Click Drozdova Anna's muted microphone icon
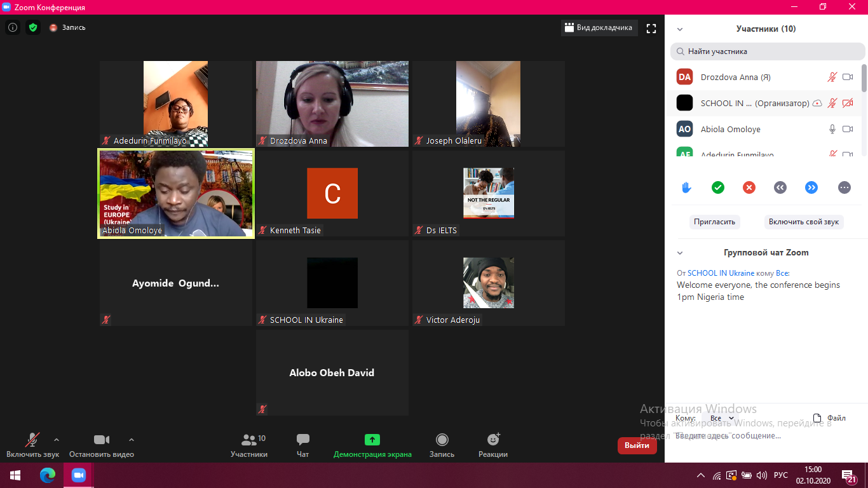Image resolution: width=868 pixels, height=488 pixels. click(x=832, y=77)
